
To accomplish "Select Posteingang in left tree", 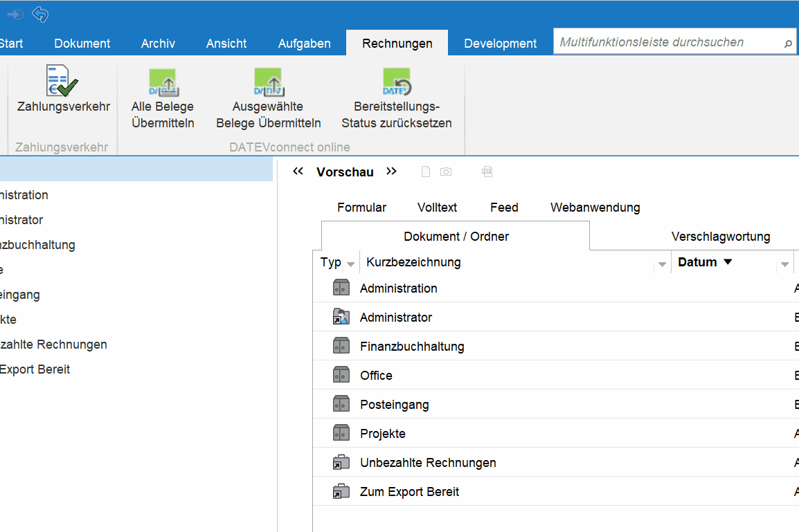I will (20, 295).
